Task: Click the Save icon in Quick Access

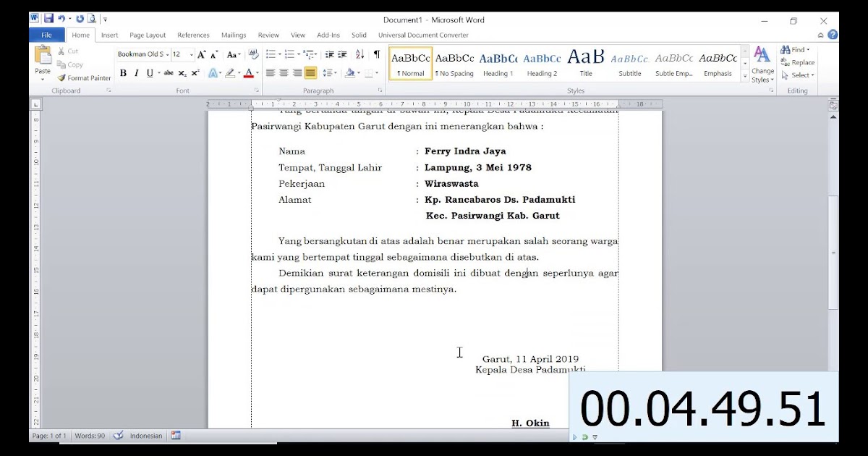Action: tap(48, 19)
